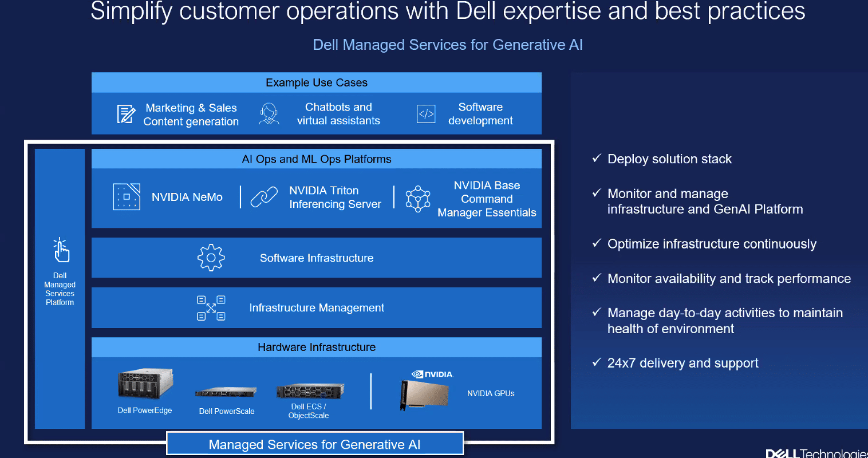Viewport: 868px width, 458px height.
Task: Click the Dell Managed Services Platform label
Action: coord(60,289)
